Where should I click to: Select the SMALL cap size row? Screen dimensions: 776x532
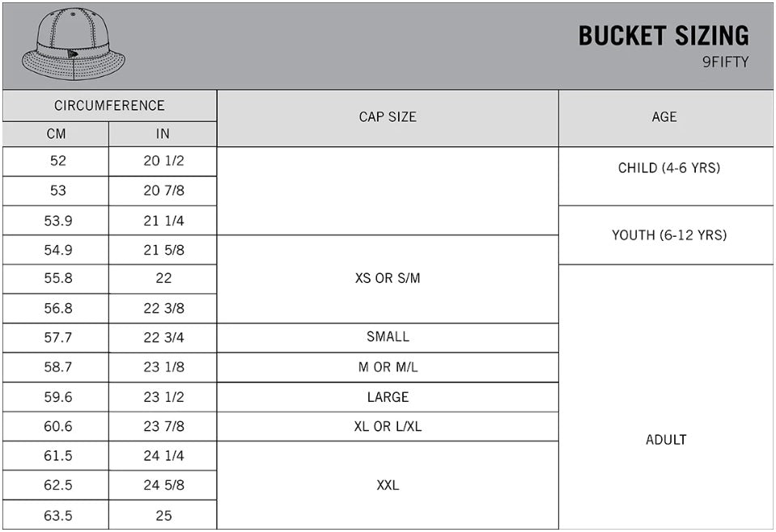click(x=388, y=338)
